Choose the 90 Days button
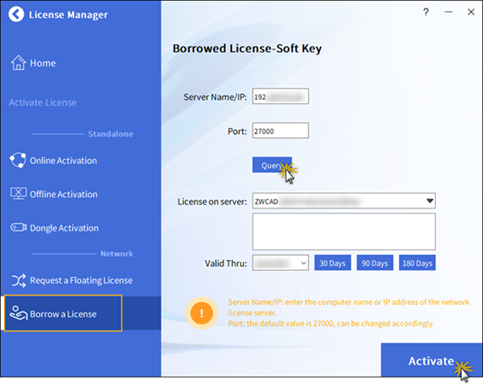Viewport: 483px width, 384px height. coord(375,263)
